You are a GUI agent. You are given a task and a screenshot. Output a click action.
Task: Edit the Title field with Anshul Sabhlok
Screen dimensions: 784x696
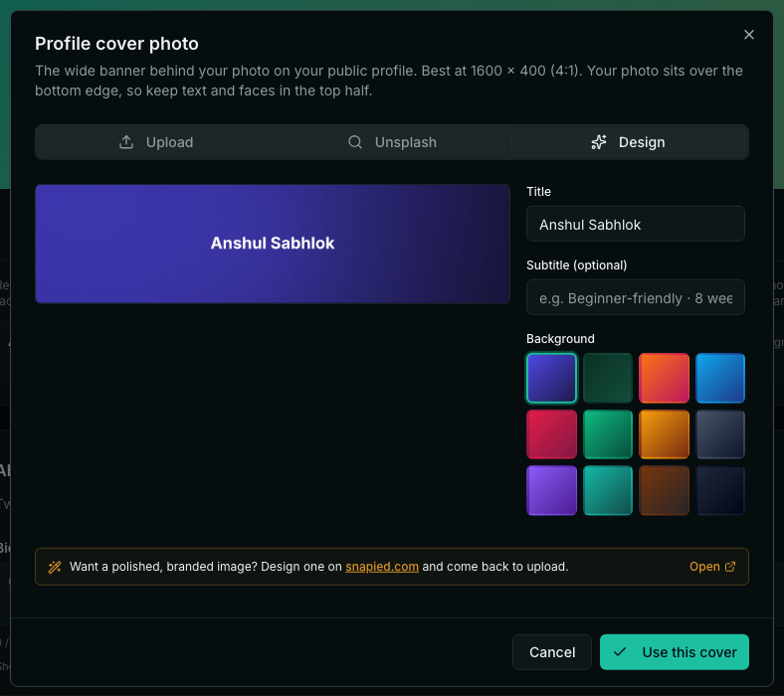click(x=635, y=224)
